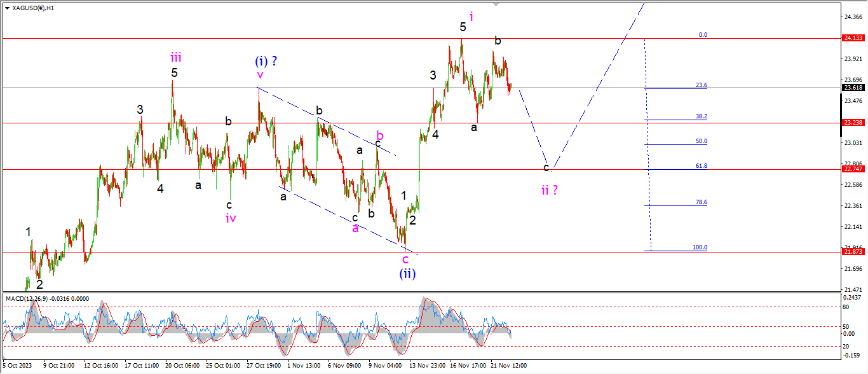This screenshot has height=374, width=868.
Task: Click the Fibonacci 100.0 level label
Action: click(700, 247)
